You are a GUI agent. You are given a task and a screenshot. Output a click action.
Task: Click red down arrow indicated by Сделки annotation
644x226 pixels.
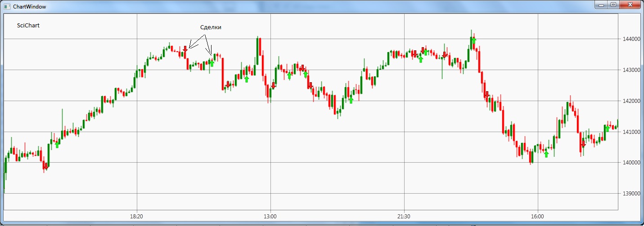(x=185, y=49)
